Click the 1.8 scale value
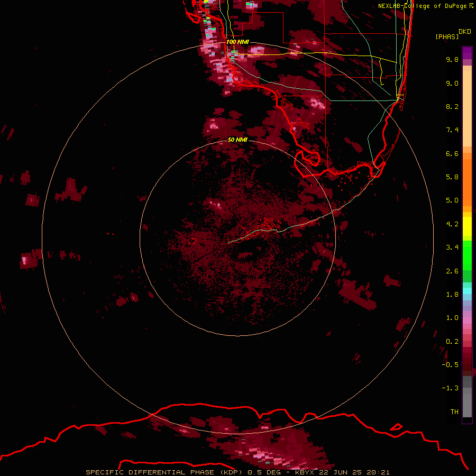The image size is (476, 476). click(452, 295)
